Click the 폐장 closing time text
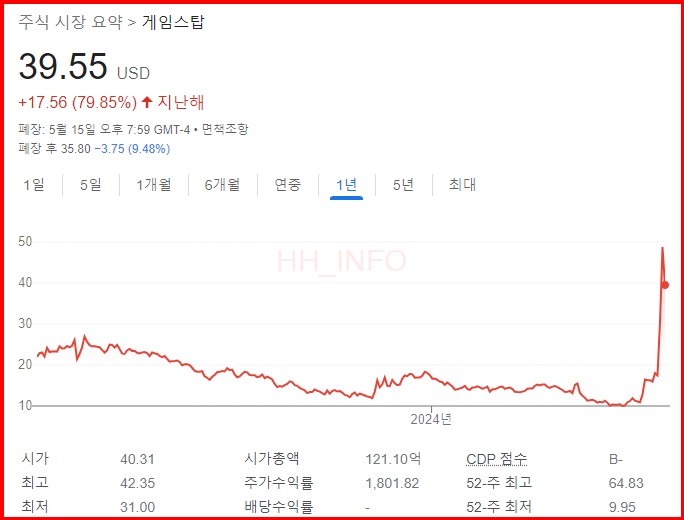The width and height of the screenshot is (684, 520). point(104,130)
